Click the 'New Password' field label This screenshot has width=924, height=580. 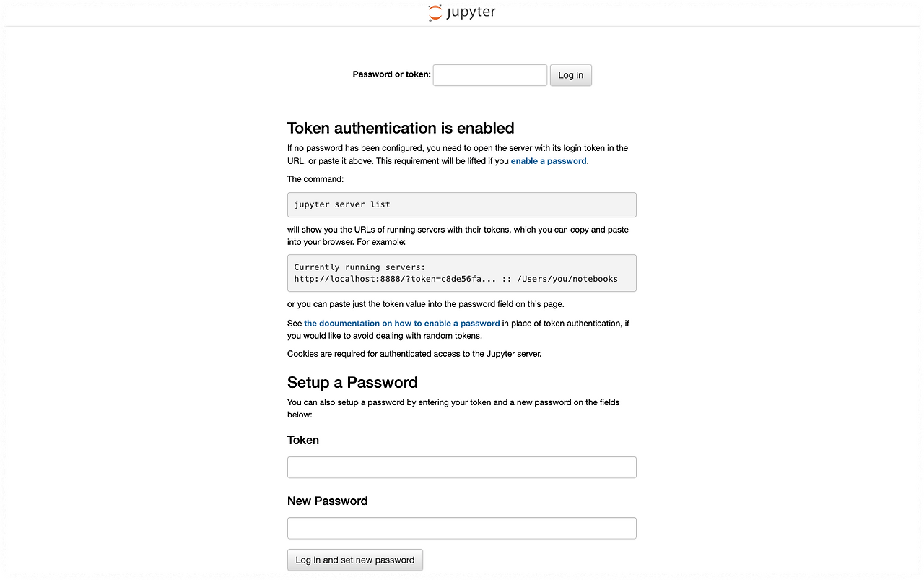[x=327, y=501]
